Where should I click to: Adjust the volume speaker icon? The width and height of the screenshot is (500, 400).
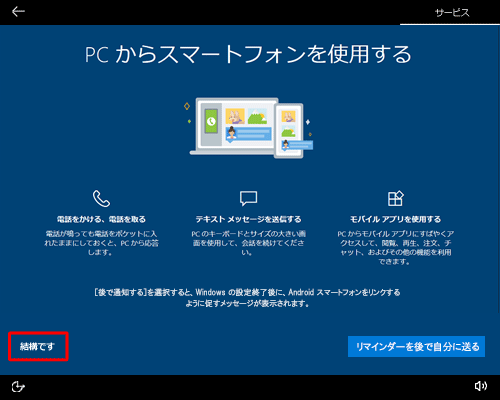[480, 386]
